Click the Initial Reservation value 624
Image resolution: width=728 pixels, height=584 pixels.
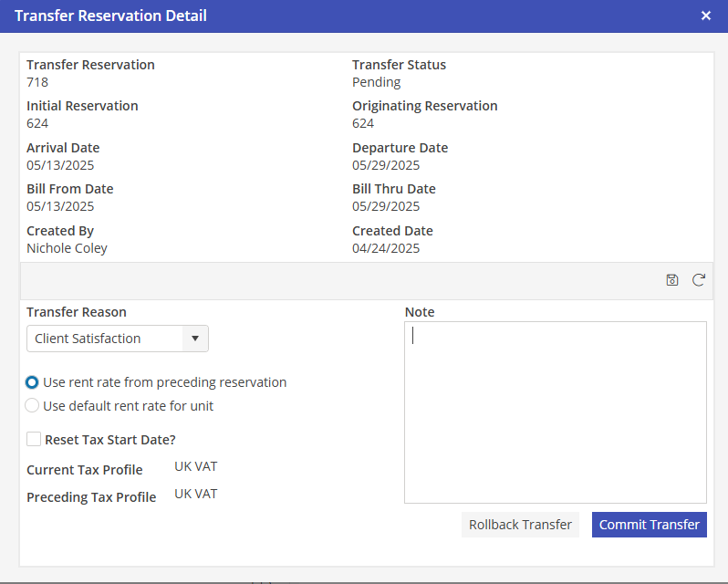[37, 123]
